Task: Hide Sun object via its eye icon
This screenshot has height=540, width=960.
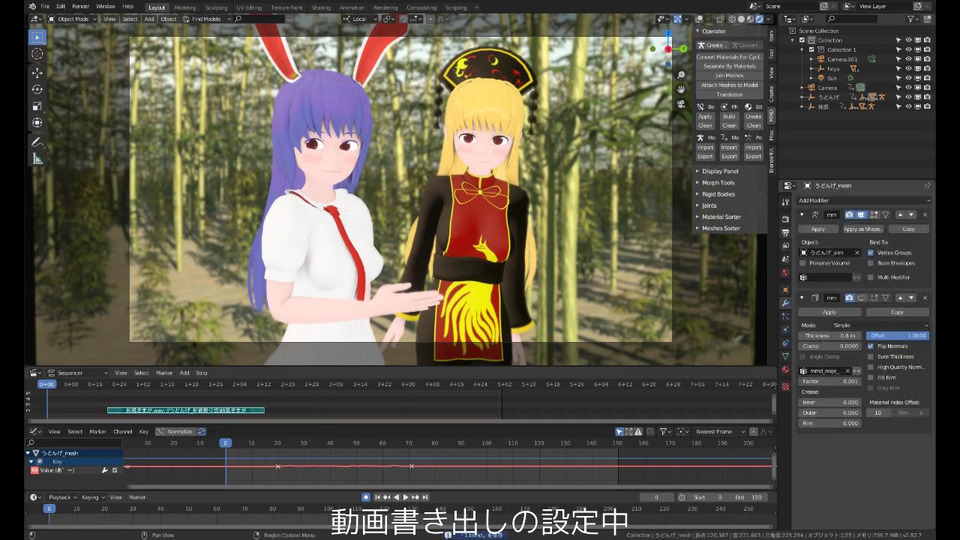Action: pyautogui.click(x=909, y=78)
